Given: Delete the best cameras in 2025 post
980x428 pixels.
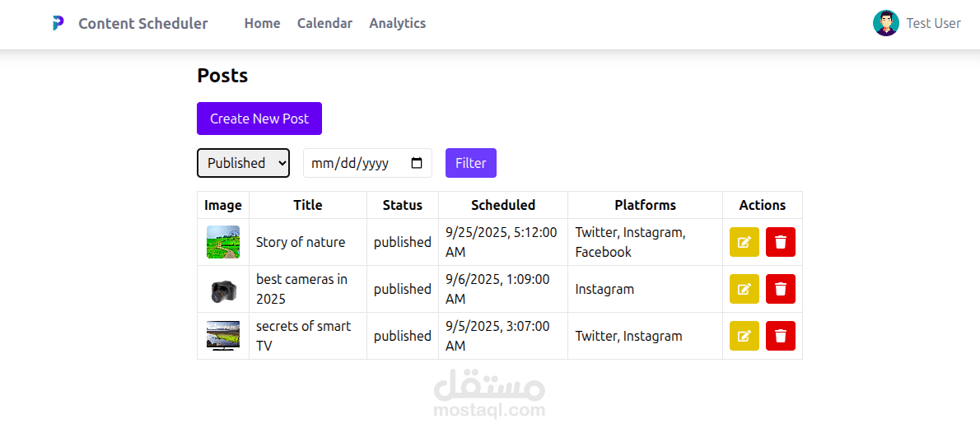Looking at the screenshot, I should pyautogui.click(x=780, y=289).
